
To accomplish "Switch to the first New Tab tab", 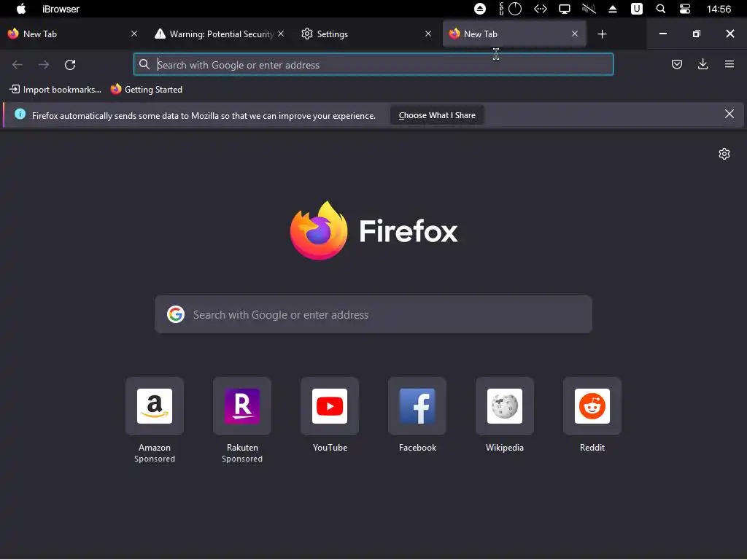I will coord(71,34).
